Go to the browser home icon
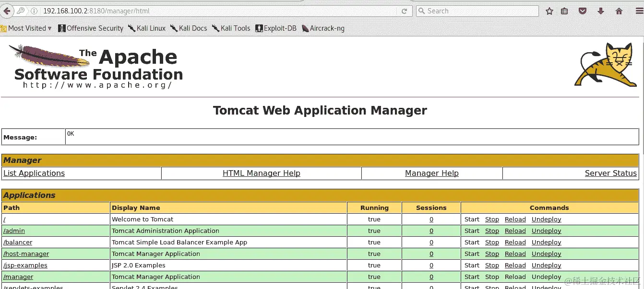The image size is (644, 289). click(619, 11)
